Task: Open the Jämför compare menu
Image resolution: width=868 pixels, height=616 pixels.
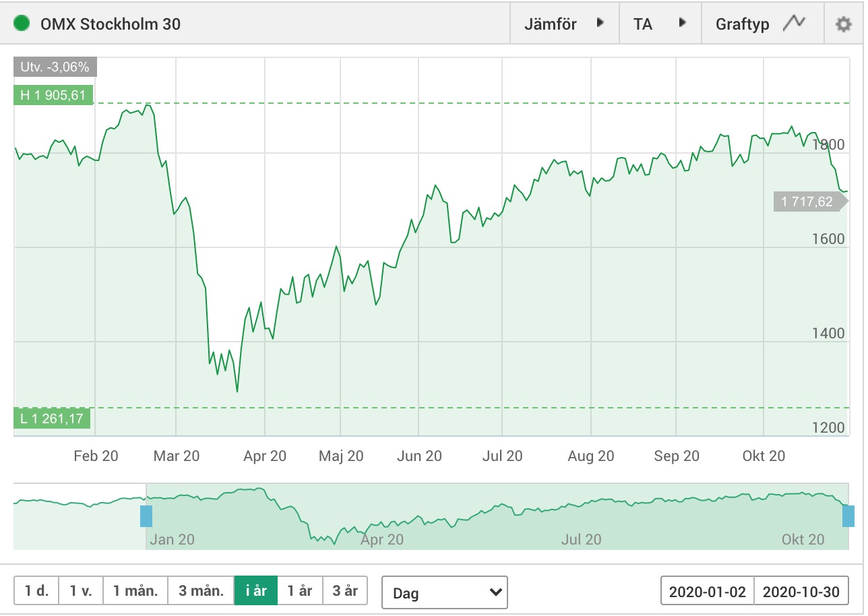Action: coord(563,24)
